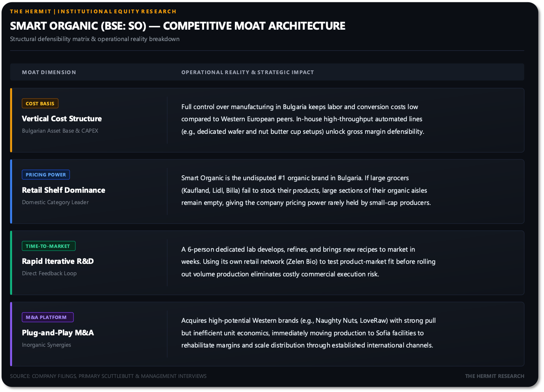The width and height of the screenshot is (544, 392).
Task: Click the PRICING POWER blue tag
Action: pyautogui.click(x=46, y=175)
